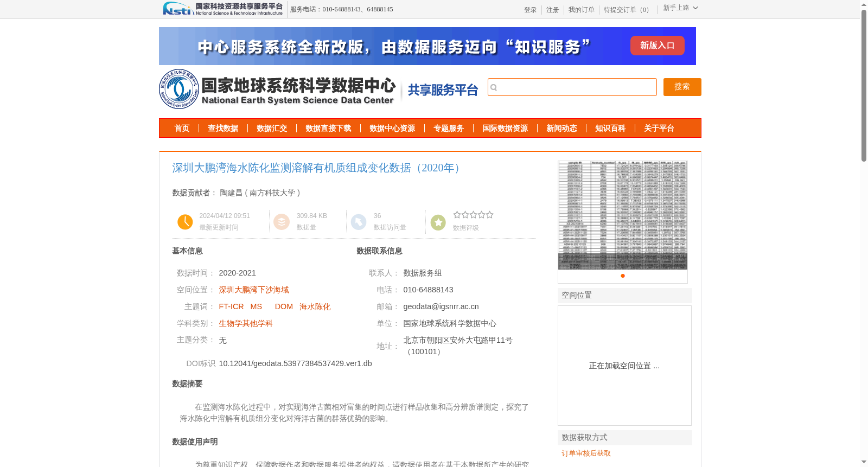Click scrollbar up arrow
The image size is (868, 467).
coord(864,4)
